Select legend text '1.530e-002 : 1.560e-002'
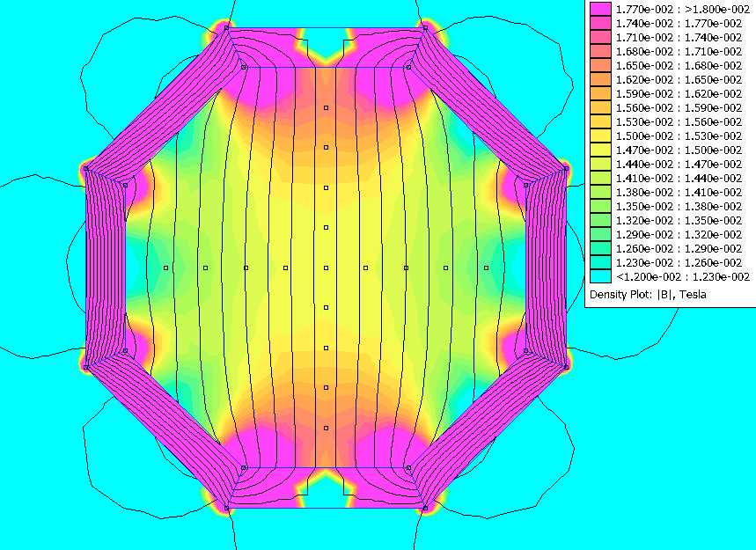Image resolution: width=756 pixels, height=550 pixels. tap(679, 121)
